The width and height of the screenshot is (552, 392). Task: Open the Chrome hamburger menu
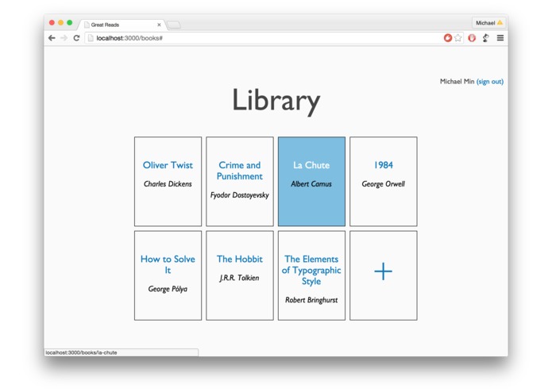[x=500, y=38]
